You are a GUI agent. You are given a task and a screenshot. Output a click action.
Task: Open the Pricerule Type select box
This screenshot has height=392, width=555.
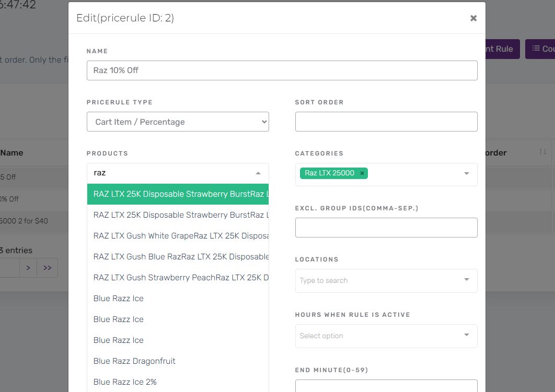[178, 122]
